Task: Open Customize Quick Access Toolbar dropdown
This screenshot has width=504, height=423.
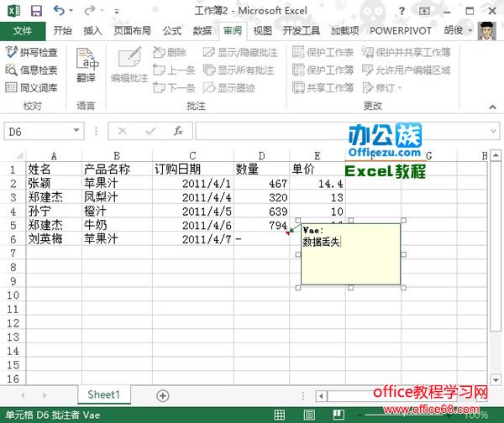Action: click(x=117, y=12)
